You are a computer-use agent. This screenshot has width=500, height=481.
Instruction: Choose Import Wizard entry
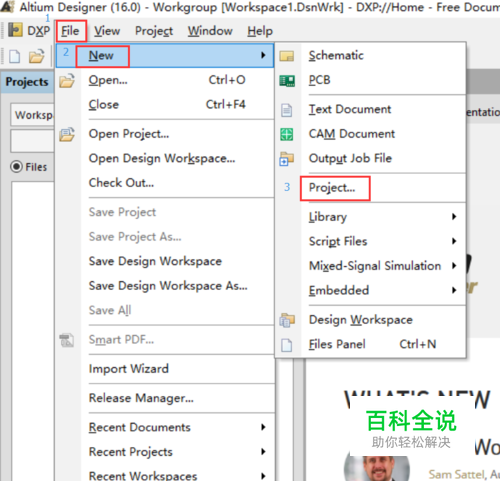pyautogui.click(x=165, y=369)
